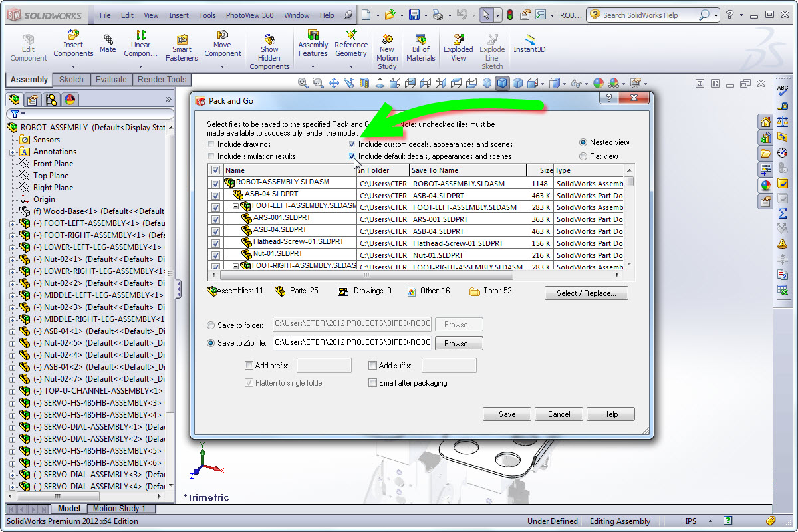Select Wood-Base<1> in feature tree
The image size is (798, 532).
98,211
